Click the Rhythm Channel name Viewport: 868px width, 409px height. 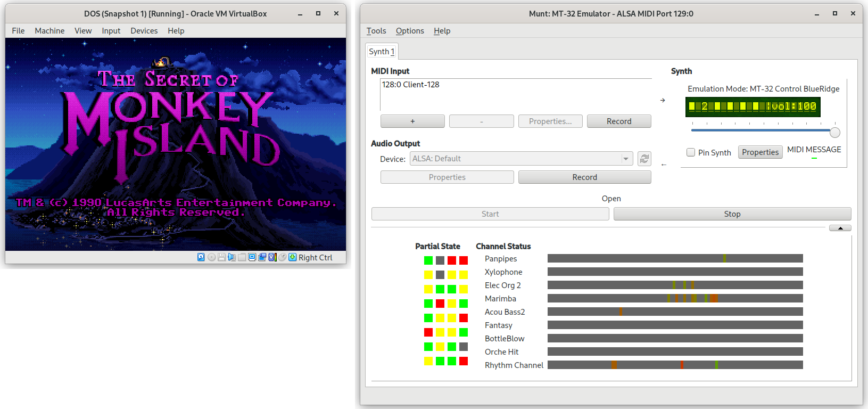point(514,365)
